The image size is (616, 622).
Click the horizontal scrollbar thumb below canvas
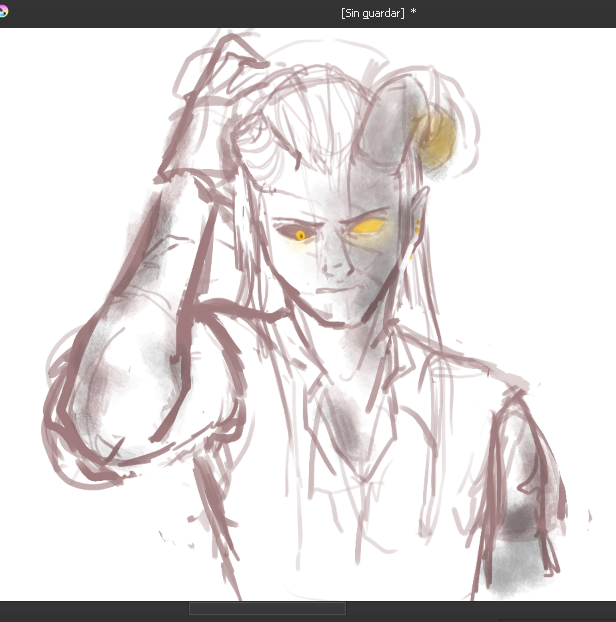coord(267,608)
